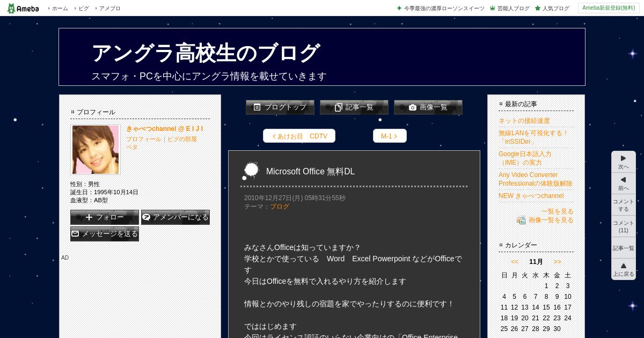Viewport: 644px width, 338px height.
Task: Open recent article Google日本語入力（IME）の実力
Action: pyautogui.click(x=525, y=158)
